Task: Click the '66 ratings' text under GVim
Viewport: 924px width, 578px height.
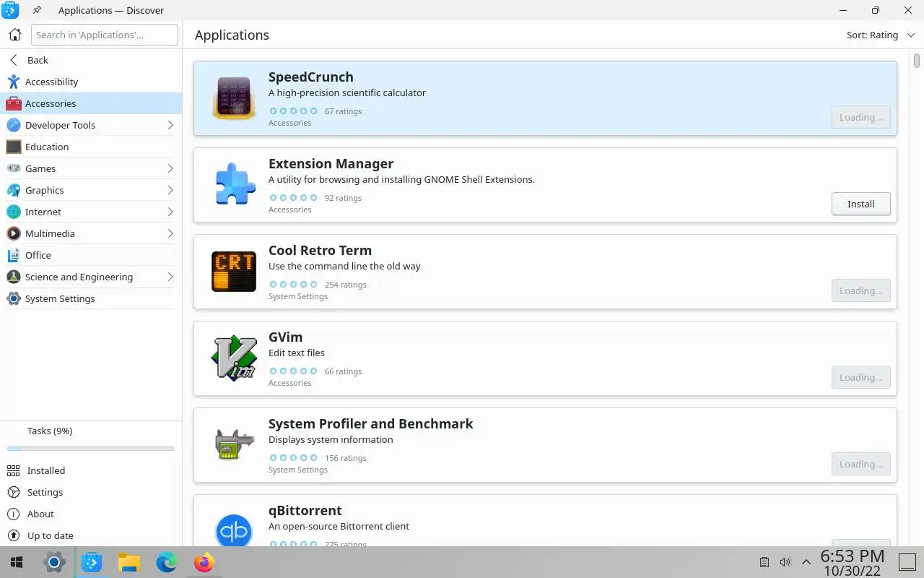Action: (x=343, y=371)
